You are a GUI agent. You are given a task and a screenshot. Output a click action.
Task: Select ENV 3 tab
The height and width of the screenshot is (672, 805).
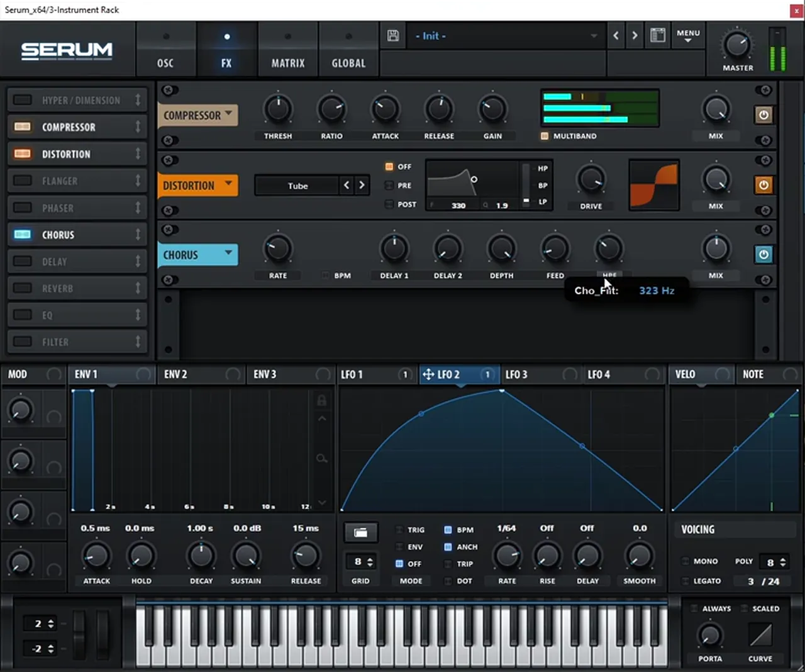pyautogui.click(x=265, y=374)
